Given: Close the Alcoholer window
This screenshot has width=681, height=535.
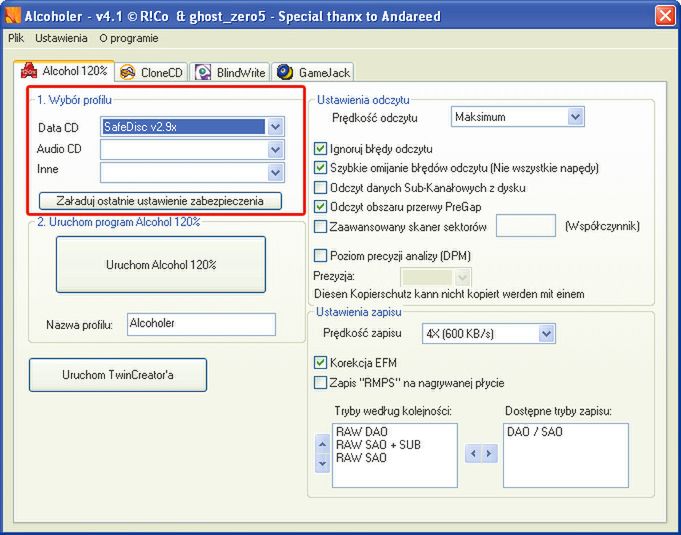Looking at the screenshot, I should [x=665, y=16].
